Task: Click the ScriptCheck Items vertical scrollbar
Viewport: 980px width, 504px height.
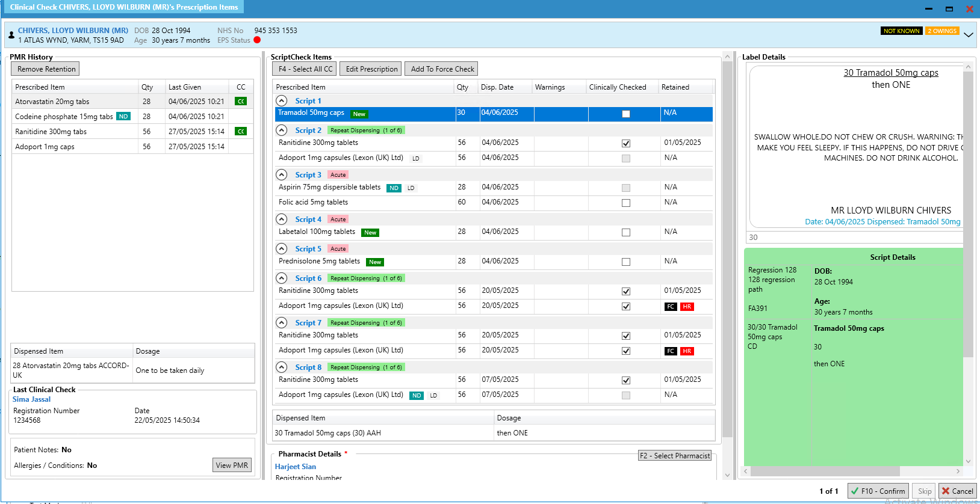Action: [x=727, y=266]
